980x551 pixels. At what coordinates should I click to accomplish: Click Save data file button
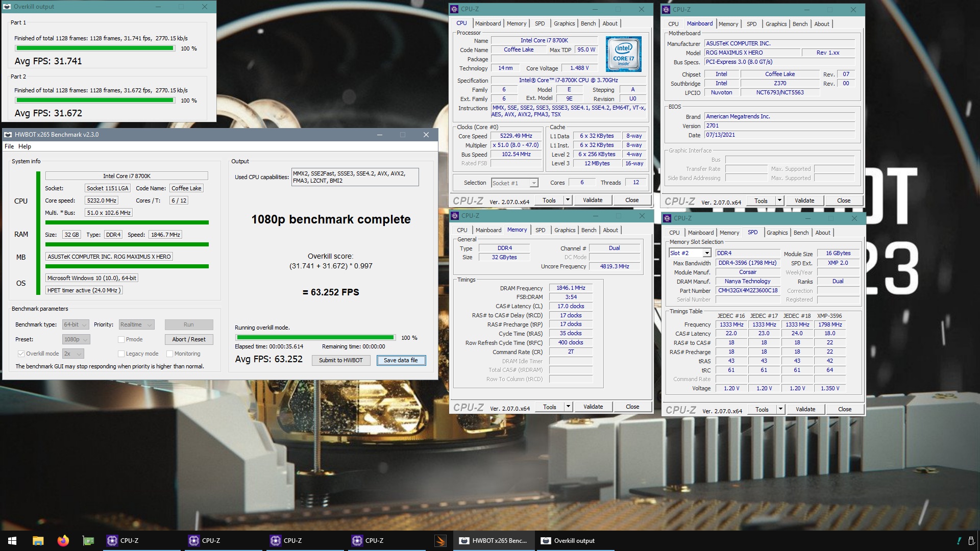[401, 360]
